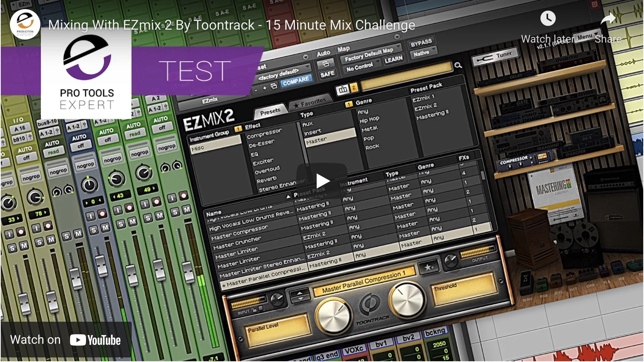Click the preset list scrollbar
Screen dimensions: 644x362
(483, 175)
